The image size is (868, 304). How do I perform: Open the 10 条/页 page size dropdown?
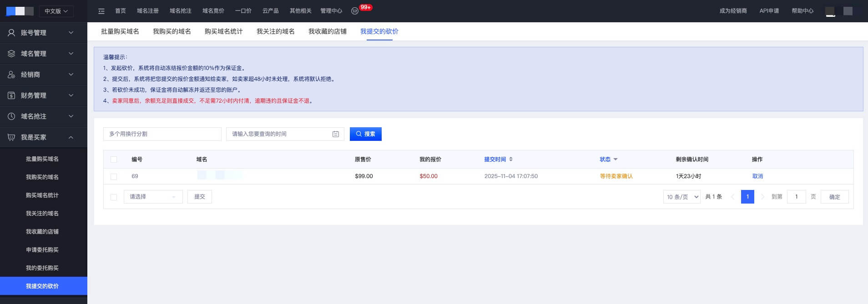681,197
